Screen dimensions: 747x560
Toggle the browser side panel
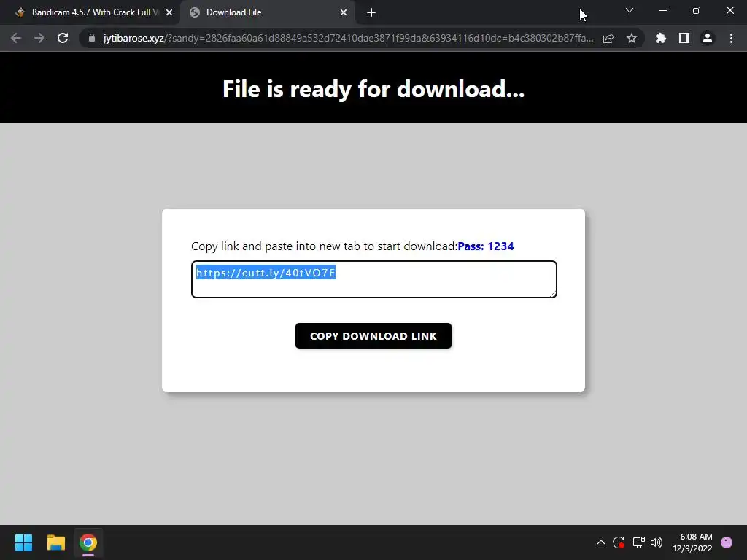coord(684,38)
